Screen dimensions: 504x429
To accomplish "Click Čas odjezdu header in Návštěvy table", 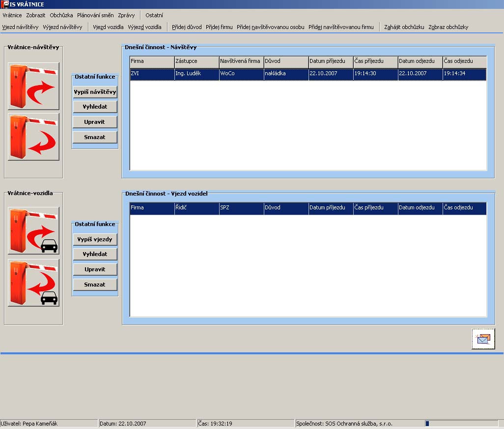I will tap(465, 62).
